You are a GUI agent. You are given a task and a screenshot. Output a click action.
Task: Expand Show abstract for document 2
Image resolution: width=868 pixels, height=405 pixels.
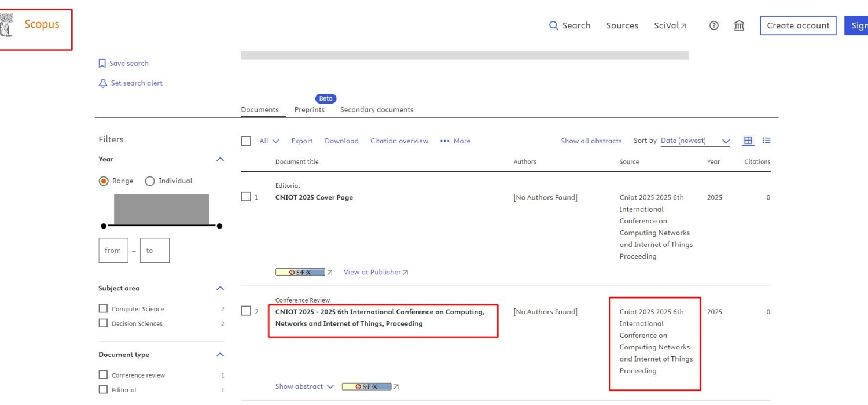tap(304, 386)
